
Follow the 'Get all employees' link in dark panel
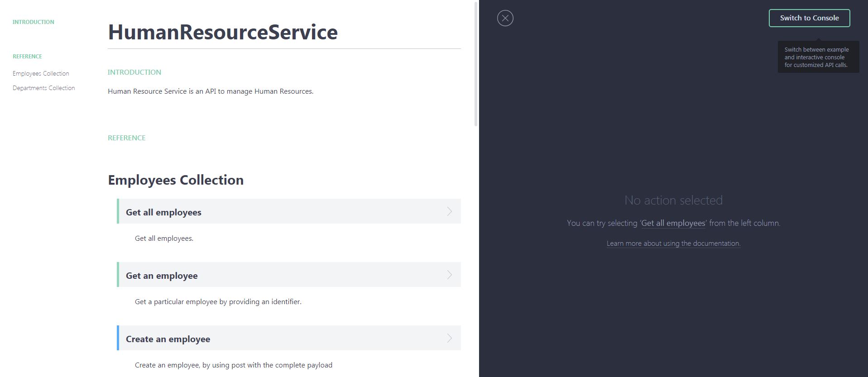click(673, 223)
